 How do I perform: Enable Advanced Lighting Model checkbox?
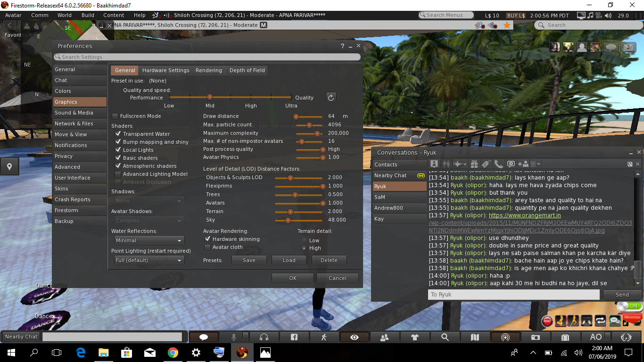point(118,174)
